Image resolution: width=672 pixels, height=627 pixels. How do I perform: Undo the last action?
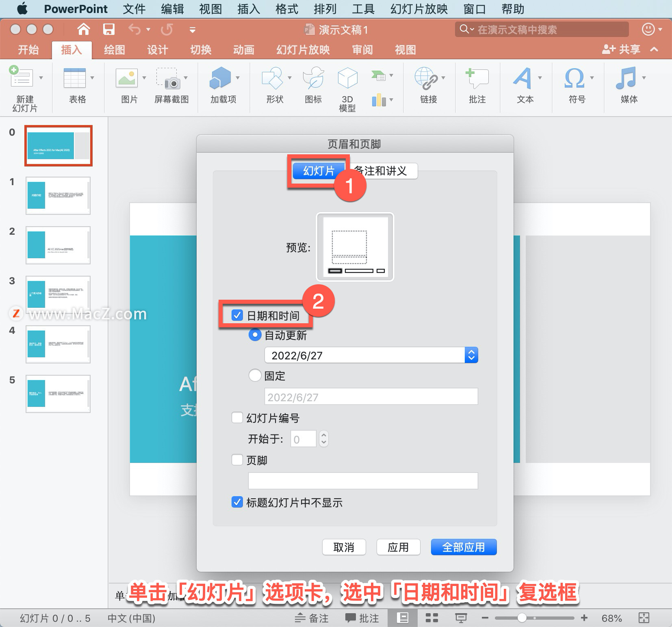[134, 29]
